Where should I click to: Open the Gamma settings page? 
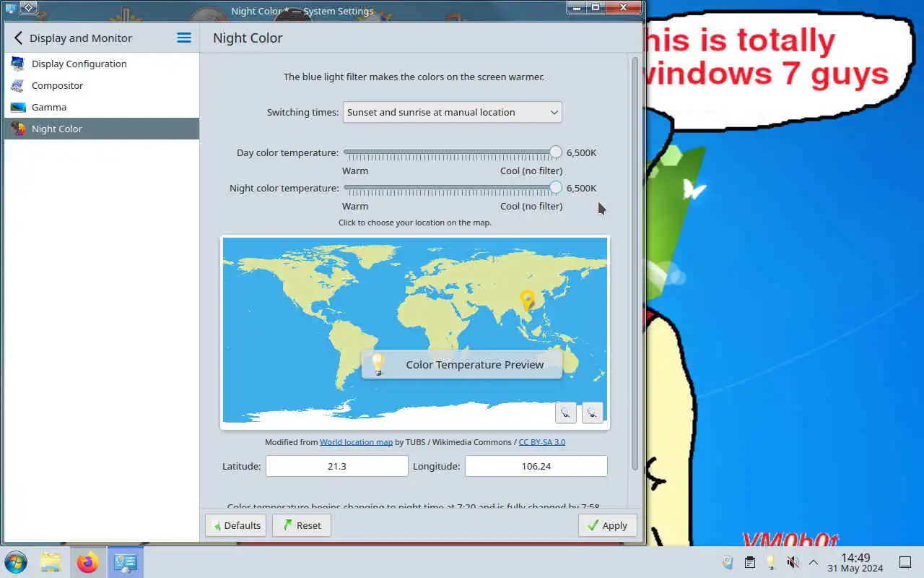(x=102, y=107)
